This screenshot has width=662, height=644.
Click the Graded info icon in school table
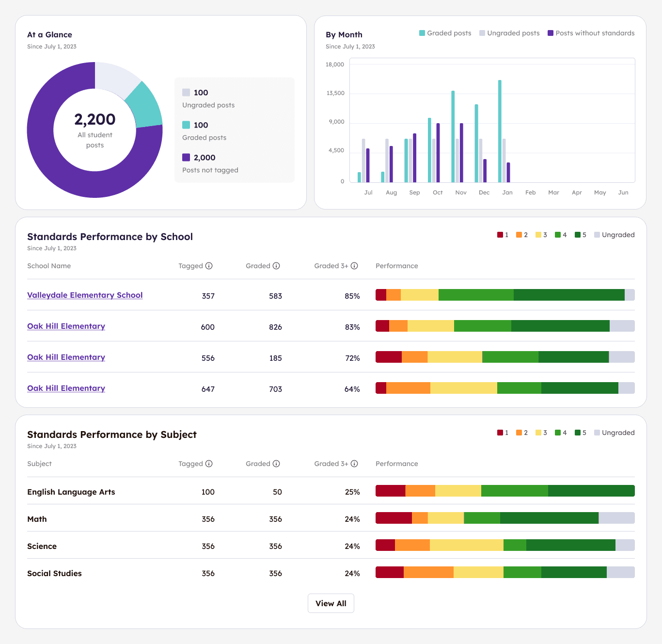point(276,266)
